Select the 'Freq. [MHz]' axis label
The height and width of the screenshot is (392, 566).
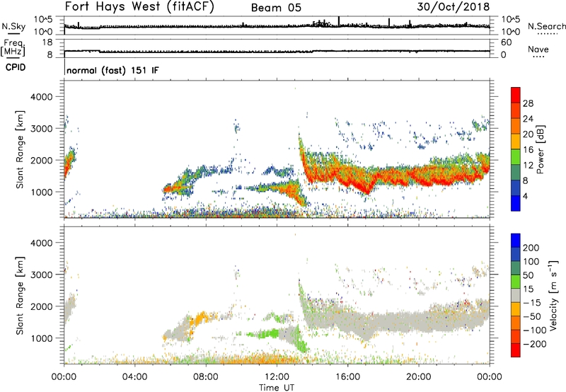[x=13, y=47]
